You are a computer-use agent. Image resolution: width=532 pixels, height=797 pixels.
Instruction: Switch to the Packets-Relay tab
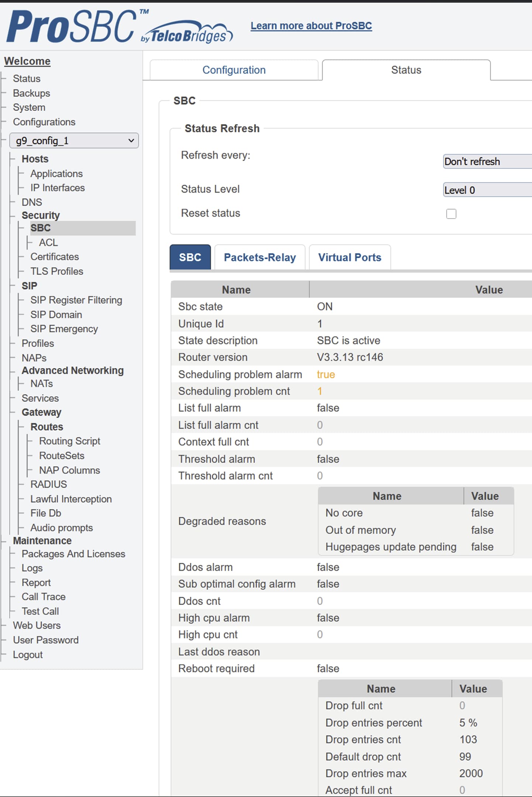(x=260, y=257)
